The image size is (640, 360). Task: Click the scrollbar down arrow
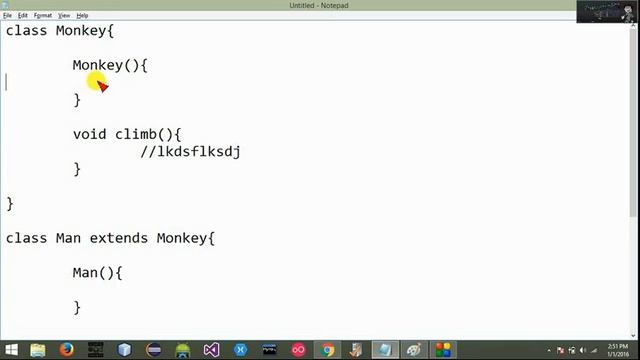634,336
